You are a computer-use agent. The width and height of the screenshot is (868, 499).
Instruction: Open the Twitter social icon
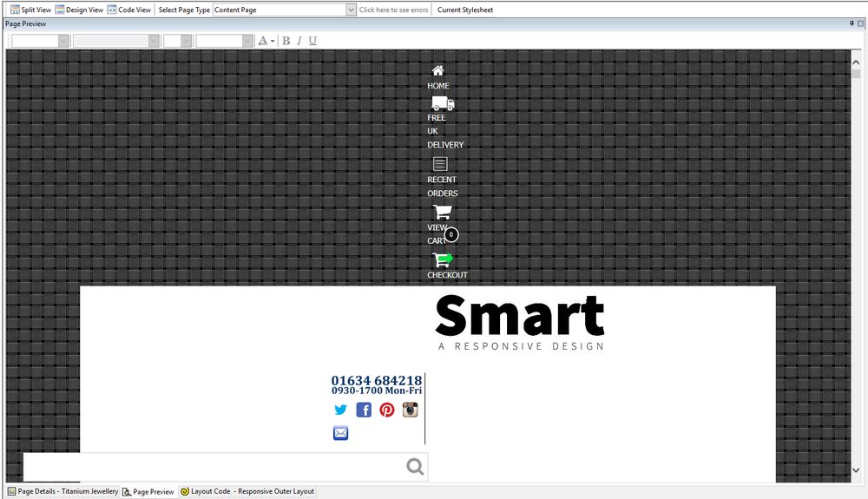click(340, 410)
